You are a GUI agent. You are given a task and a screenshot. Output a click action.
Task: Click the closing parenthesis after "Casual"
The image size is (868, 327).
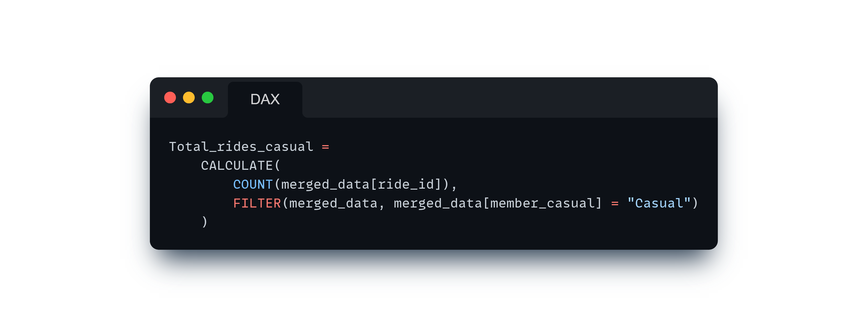click(695, 203)
